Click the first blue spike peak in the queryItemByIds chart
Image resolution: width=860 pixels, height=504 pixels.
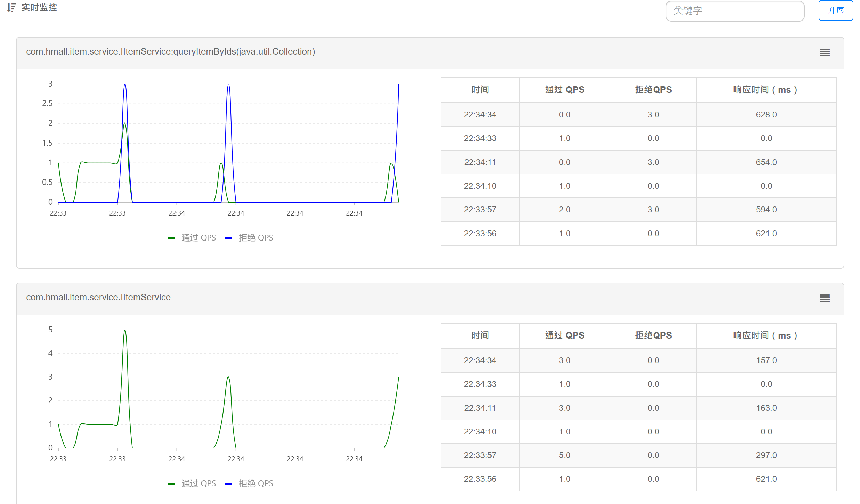click(x=125, y=84)
